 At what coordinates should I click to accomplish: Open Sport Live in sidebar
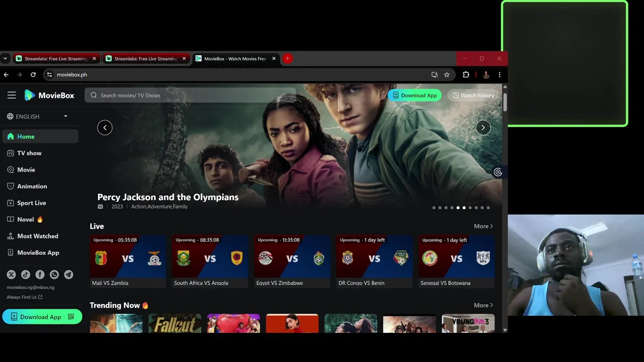click(40, 203)
